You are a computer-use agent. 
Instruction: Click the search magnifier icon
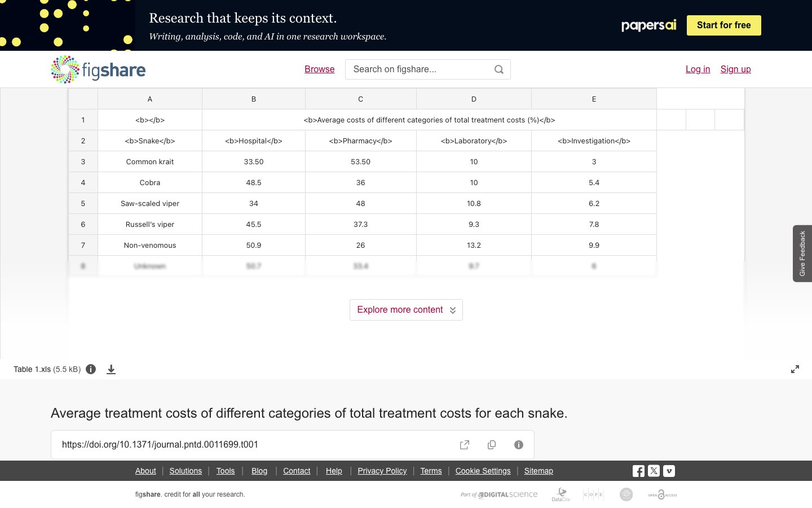[499, 69]
